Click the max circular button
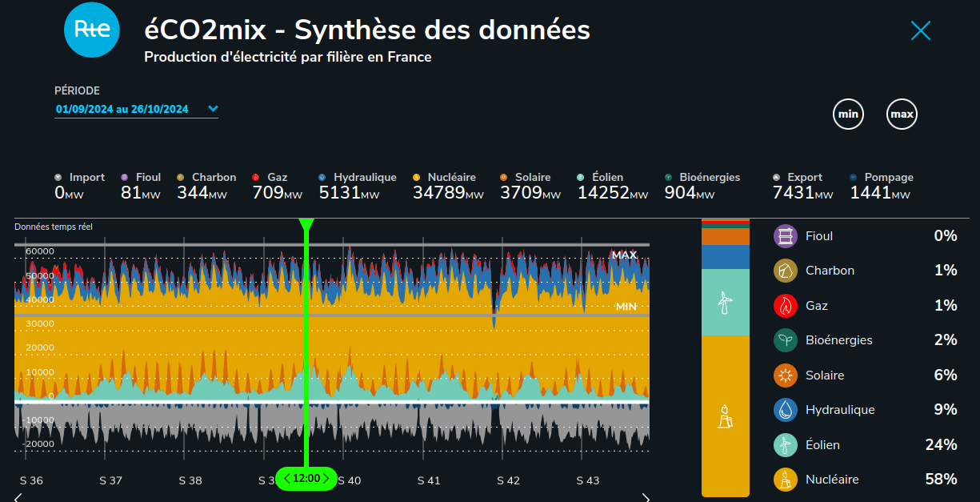 (902, 114)
